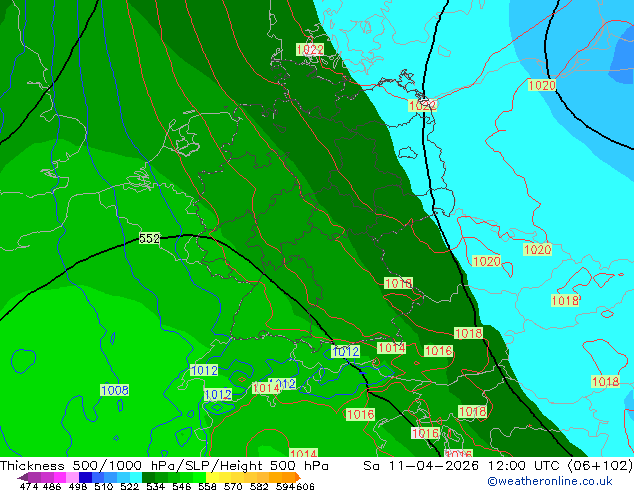This screenshot has height=490, width=634.
Task: Click legend value 474
Action: pos(29,486)
